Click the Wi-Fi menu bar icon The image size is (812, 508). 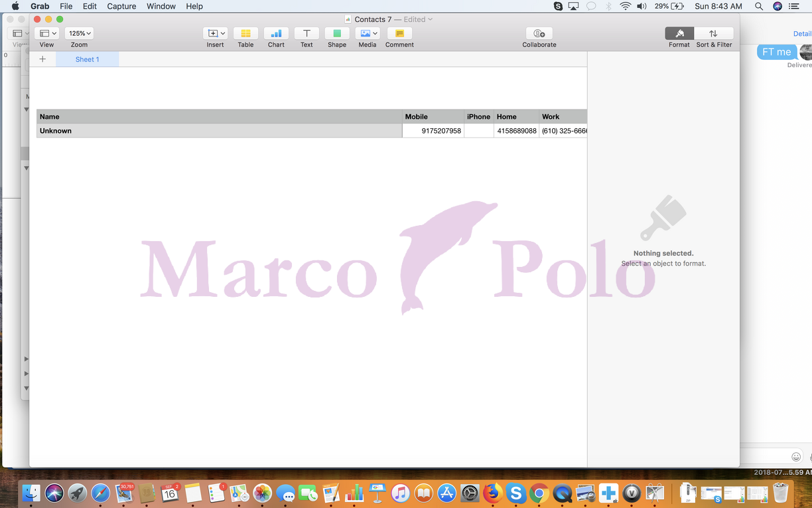(625, 6)
